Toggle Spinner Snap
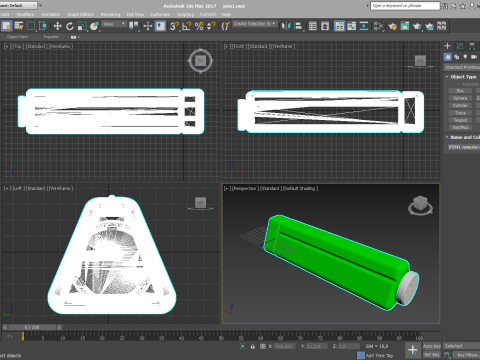This screenshot has width=480, height=360. coord(211,26)
